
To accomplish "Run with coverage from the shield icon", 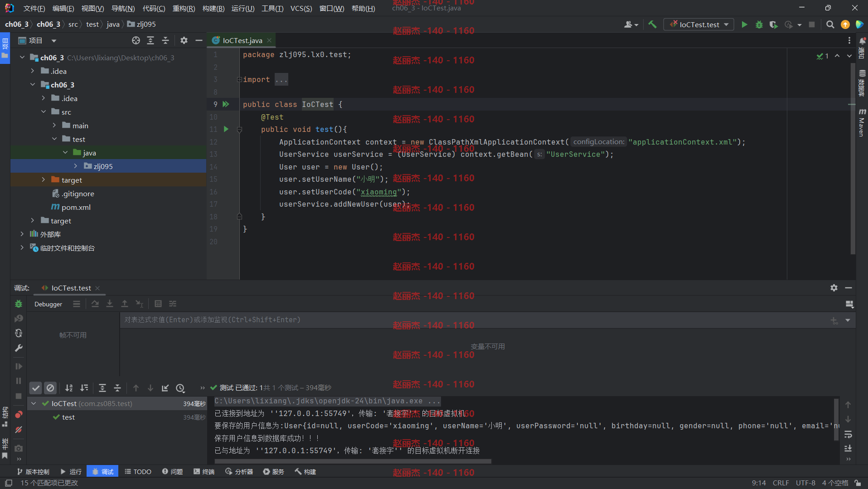I will point(774,24).
